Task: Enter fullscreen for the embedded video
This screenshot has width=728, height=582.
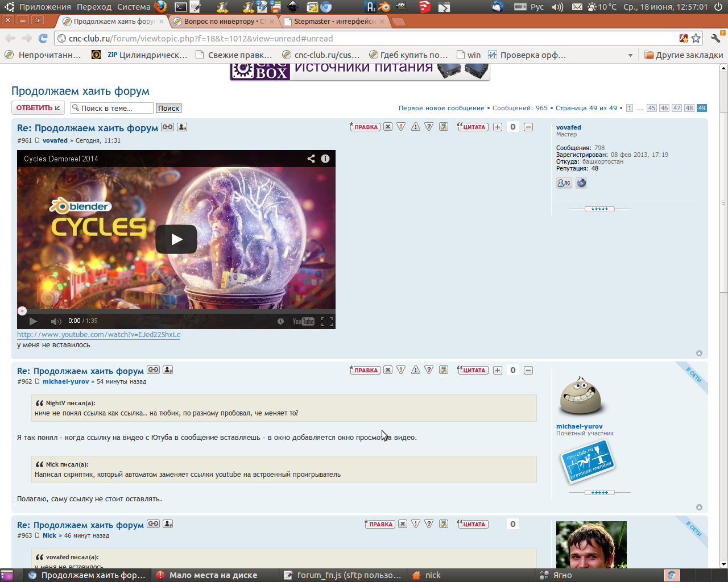Action: pos(327,321)
